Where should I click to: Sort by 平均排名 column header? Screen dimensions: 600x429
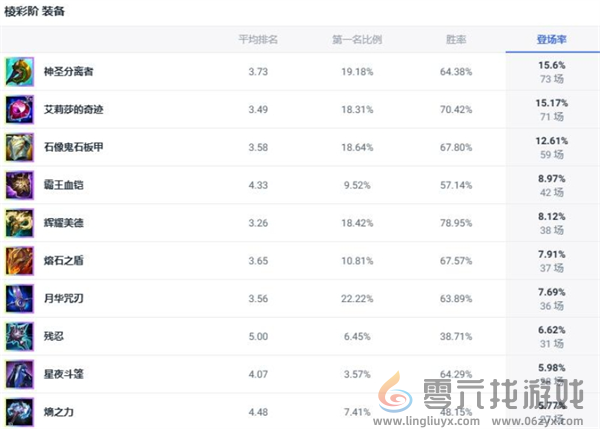coord(257,40)
